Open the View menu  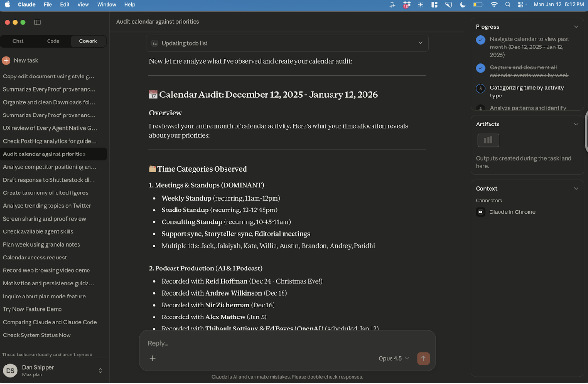point(83,5)
